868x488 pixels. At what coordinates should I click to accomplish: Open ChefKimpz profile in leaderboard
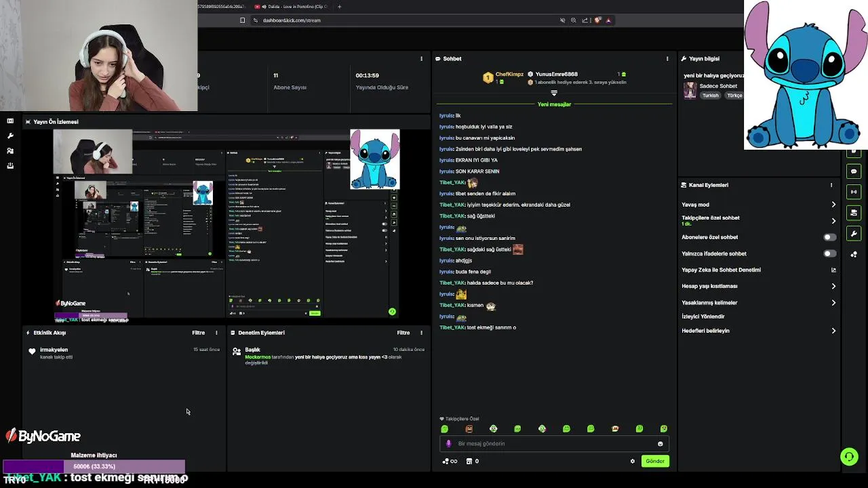pos(509,74)
